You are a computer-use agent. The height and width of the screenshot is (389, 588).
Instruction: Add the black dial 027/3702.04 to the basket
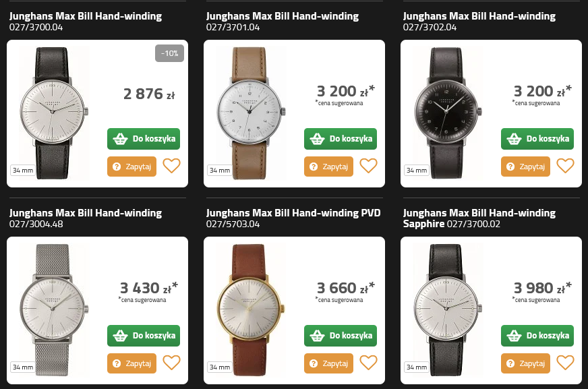click(537, 139)
